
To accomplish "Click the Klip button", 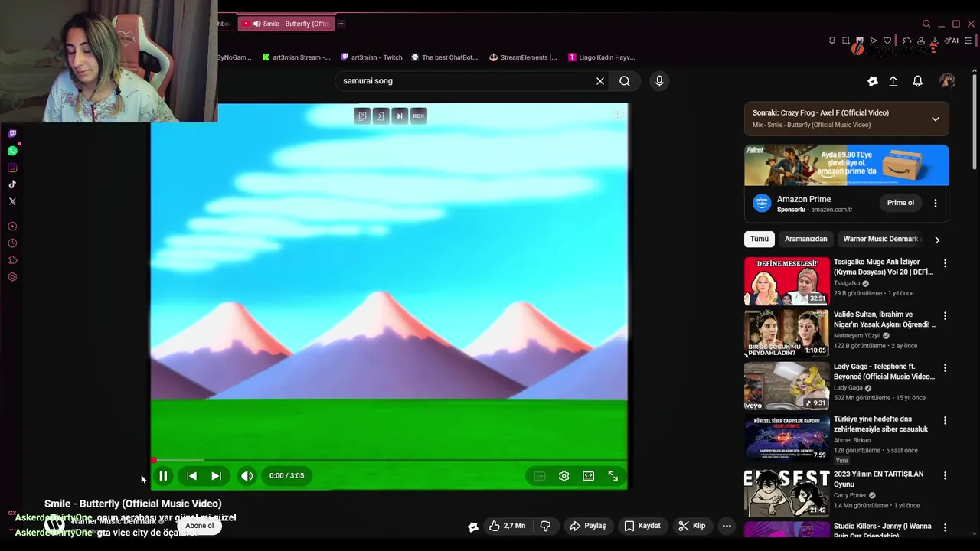I will pos(692,526).
